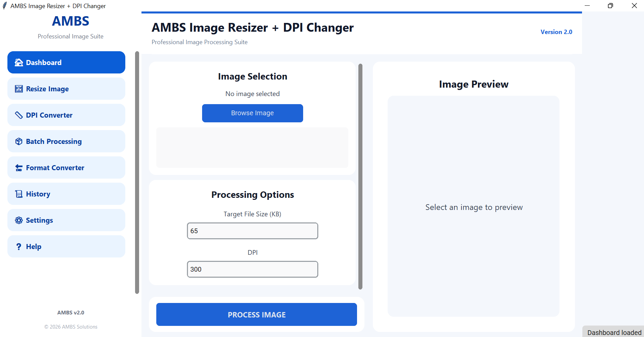Click the AMBS logo heading in sidebar
This screenshot has height=337, width=644.
pos(71,21)
